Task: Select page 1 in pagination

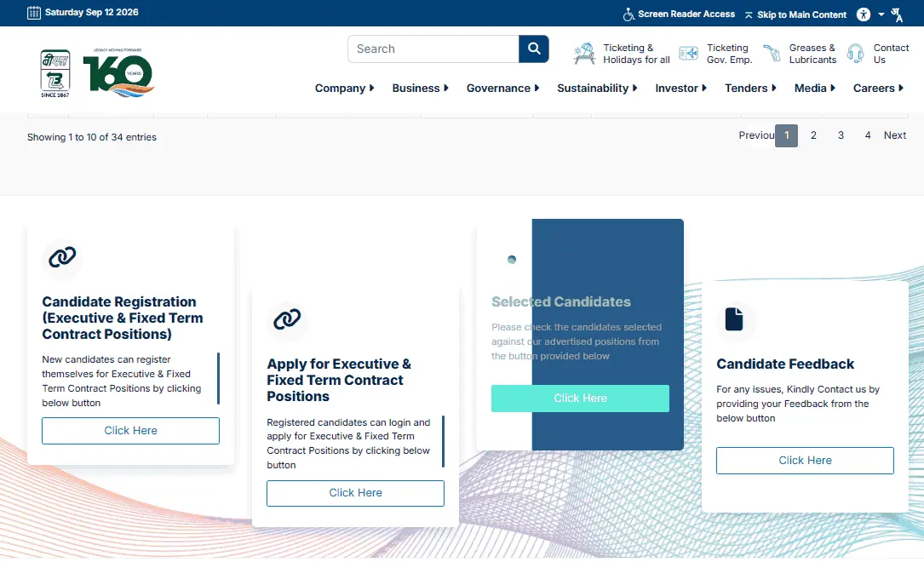Action: 787,136
